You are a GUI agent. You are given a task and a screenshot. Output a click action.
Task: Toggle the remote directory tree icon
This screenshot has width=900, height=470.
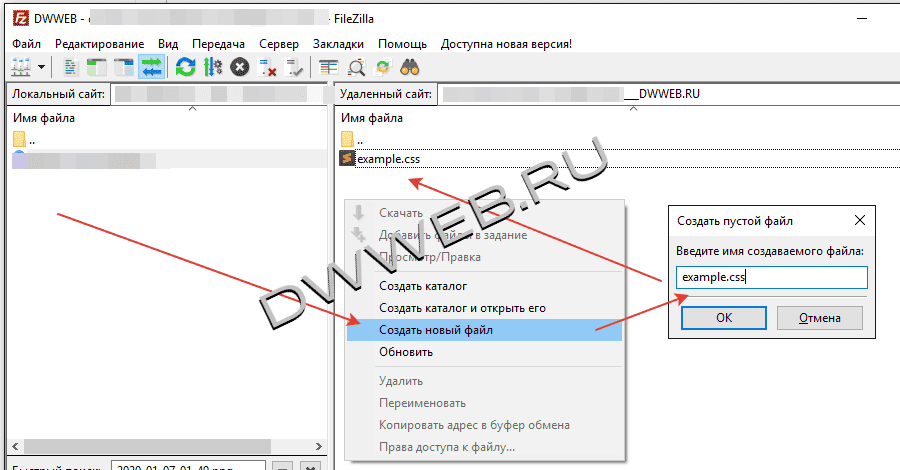coord(123,67)
